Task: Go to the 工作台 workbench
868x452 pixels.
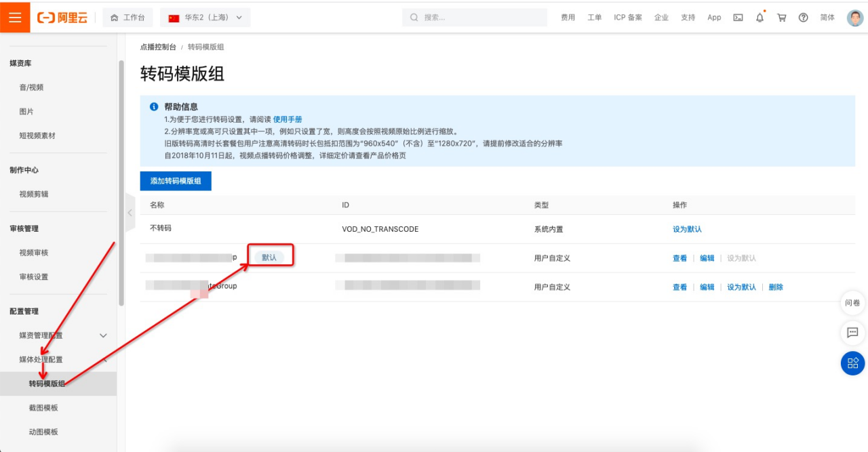Action: (127, 18)
